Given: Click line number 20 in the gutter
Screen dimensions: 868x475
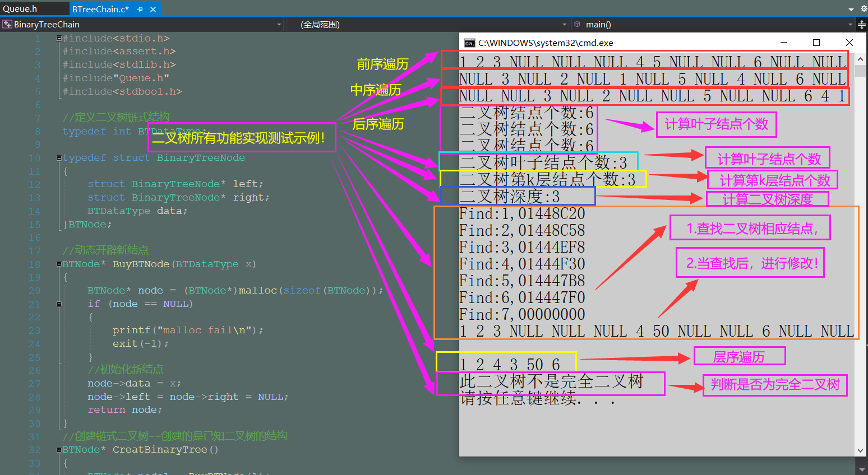Looking at the screenshot, I should tap(34, 291).
